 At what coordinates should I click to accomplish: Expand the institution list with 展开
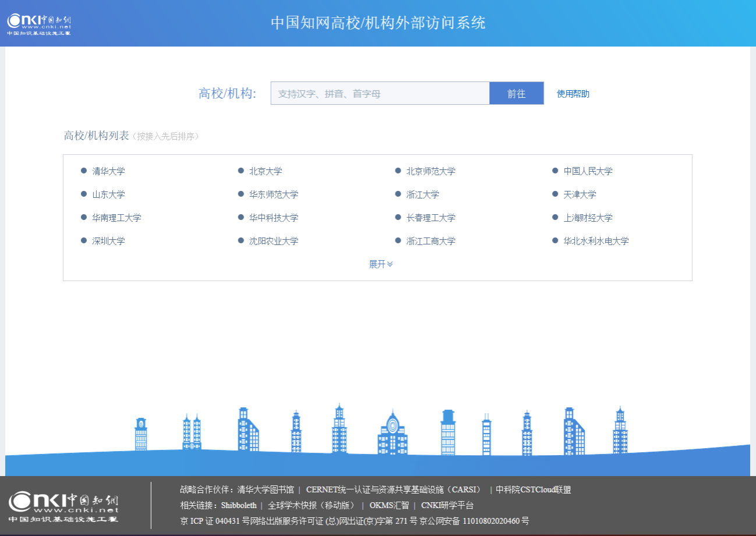[380, 264]
